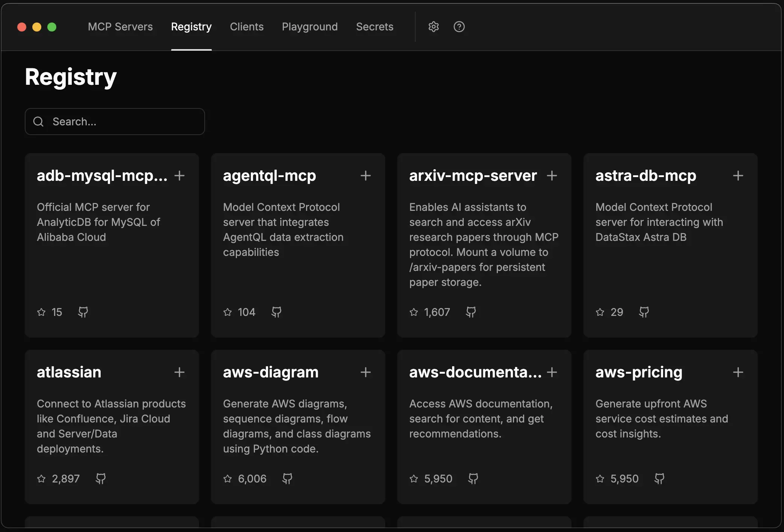Click the GitHub icon on aws-diagram card
Screen dimensions: 784x532
(x=287, y=478)
